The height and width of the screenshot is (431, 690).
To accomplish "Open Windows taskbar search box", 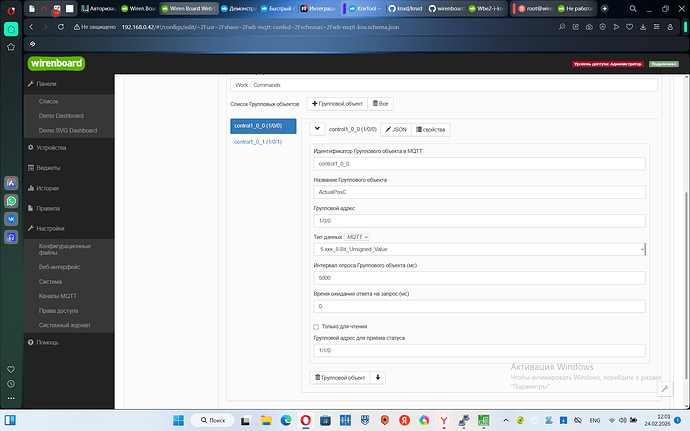I will (212, 420).
